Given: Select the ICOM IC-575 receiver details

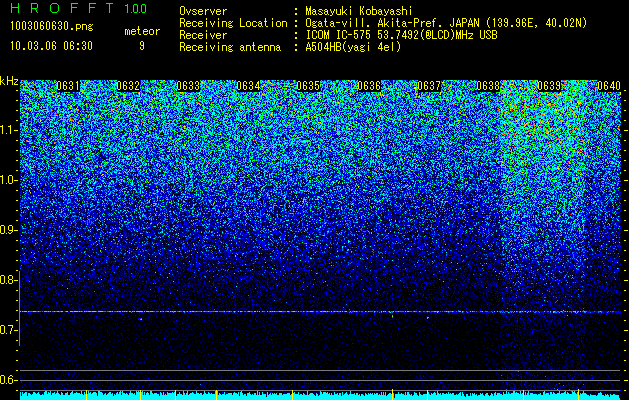Looking at the screenshot, I should (401, 35).
